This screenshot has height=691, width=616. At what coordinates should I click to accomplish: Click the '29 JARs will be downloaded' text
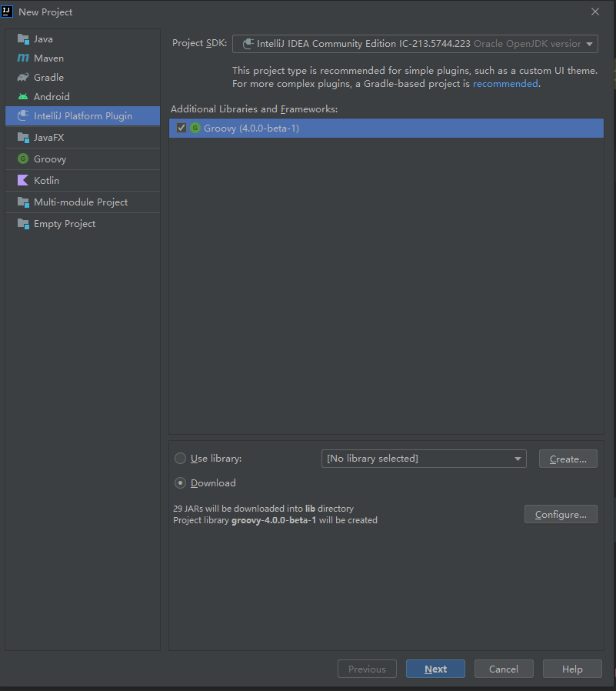point(263,509)
